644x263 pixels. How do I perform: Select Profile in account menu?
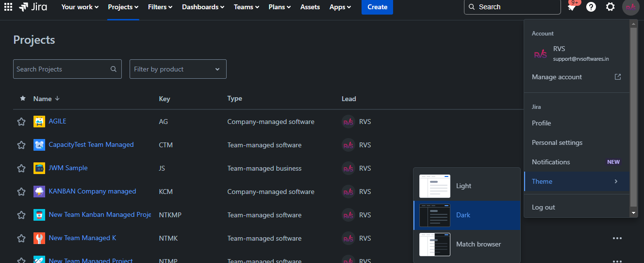pyautogui.click(x=577, y=123)
